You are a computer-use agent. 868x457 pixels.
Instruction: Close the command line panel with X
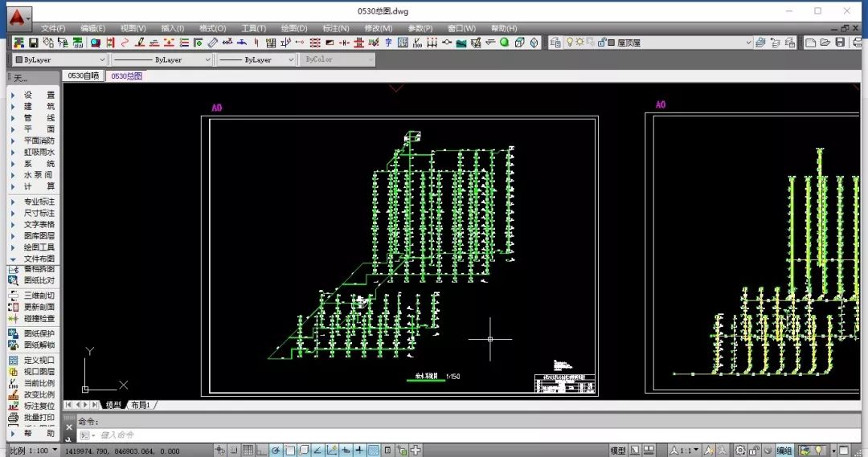point(69,427)
